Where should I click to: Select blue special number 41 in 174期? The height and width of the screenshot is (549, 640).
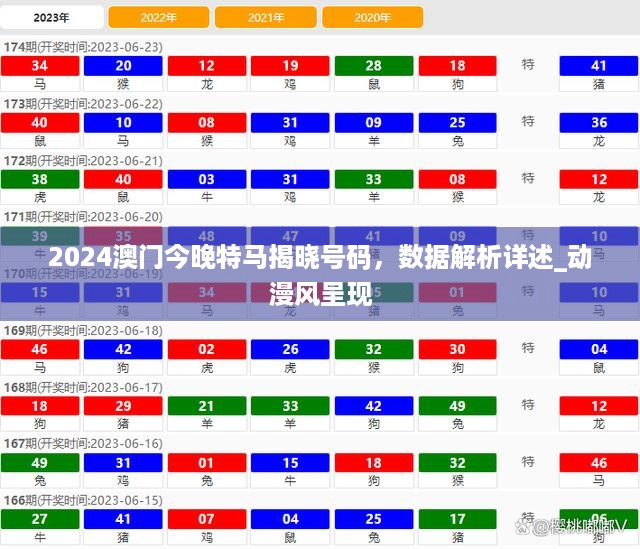pos(599,66)
